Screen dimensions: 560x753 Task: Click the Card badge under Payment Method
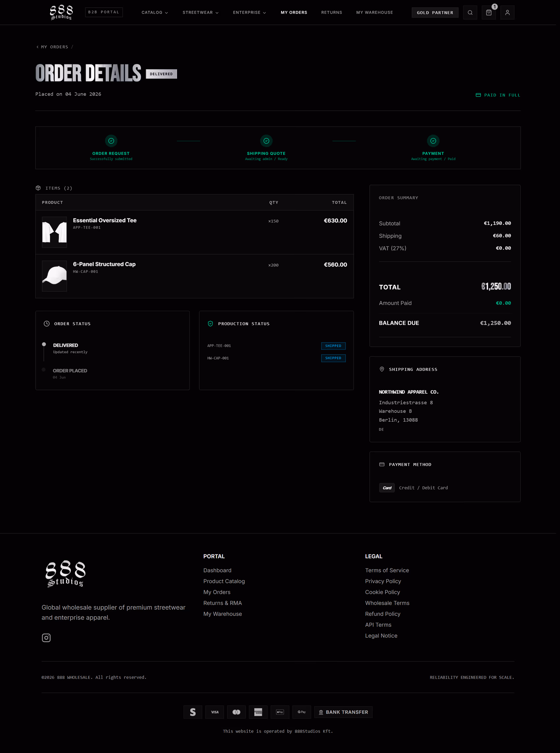tap(386, 488)
